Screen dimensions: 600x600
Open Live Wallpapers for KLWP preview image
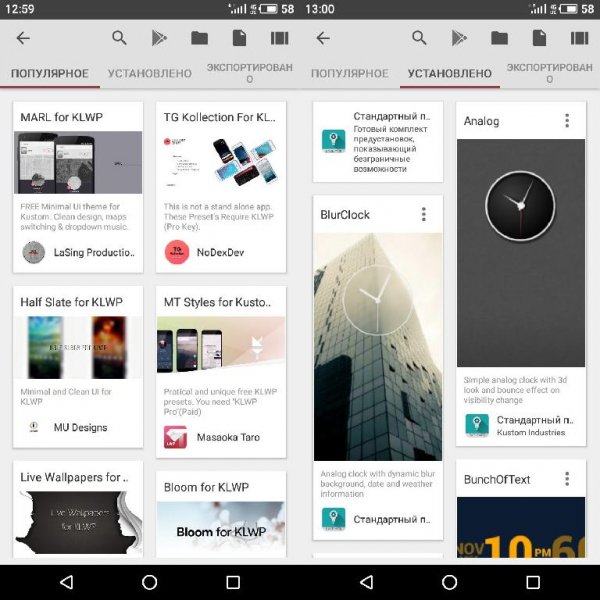tap(78, 523)
